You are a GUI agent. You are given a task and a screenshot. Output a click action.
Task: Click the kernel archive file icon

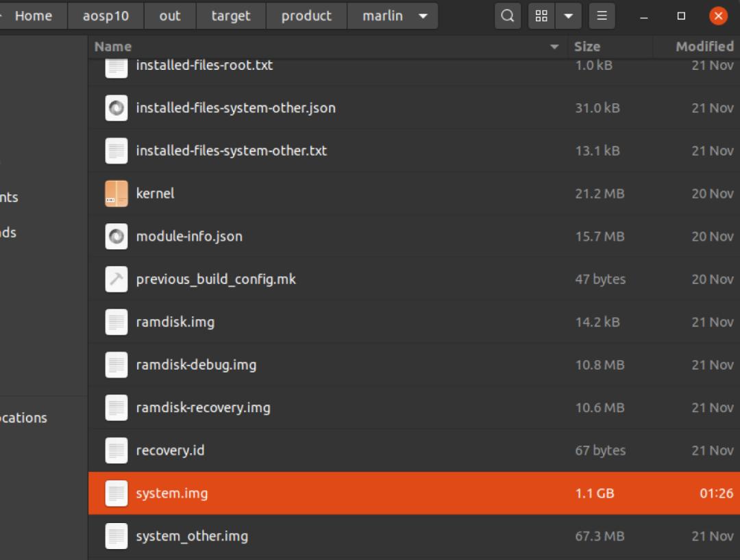(116, 194)
